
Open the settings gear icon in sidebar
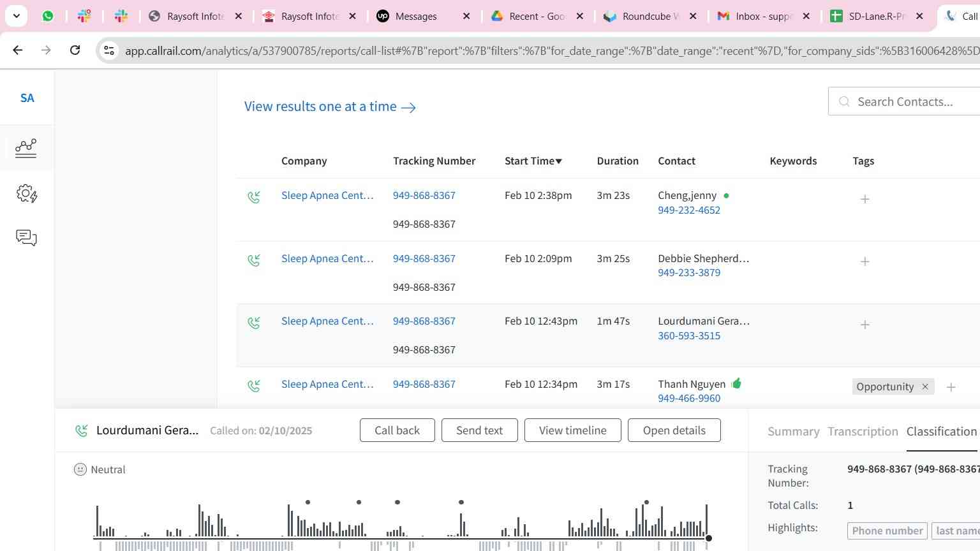coord(27,193)
